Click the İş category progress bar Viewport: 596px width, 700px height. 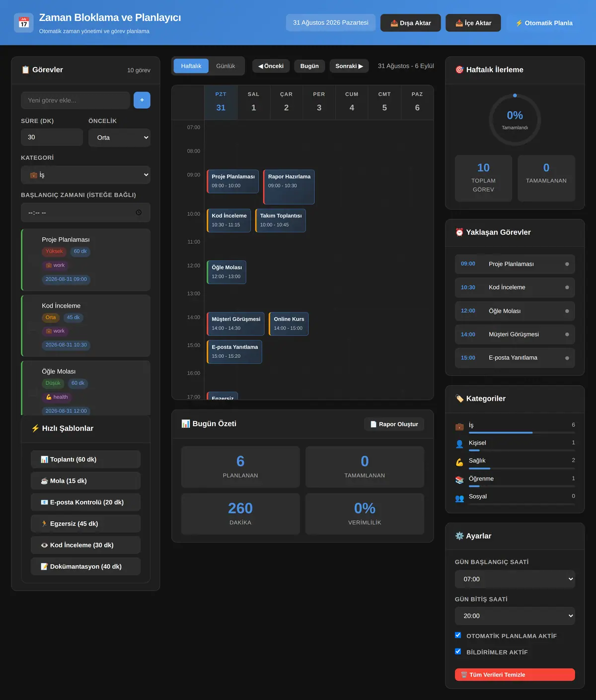(x=522, y=433)
